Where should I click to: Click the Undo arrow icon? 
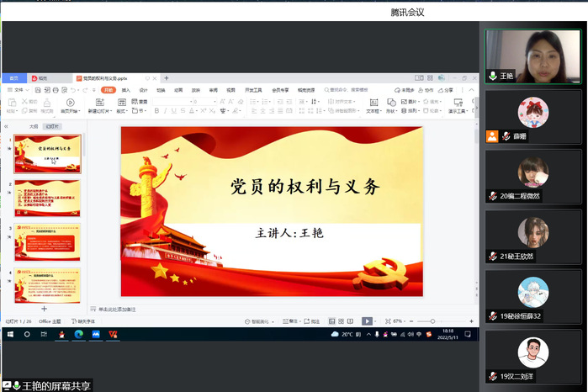point(73,90)
